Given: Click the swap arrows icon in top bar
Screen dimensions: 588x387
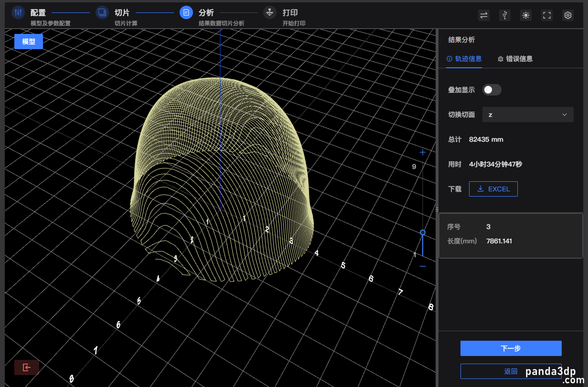Looking at the screenshot, I should pyautogui.click(x=484, y=15).
